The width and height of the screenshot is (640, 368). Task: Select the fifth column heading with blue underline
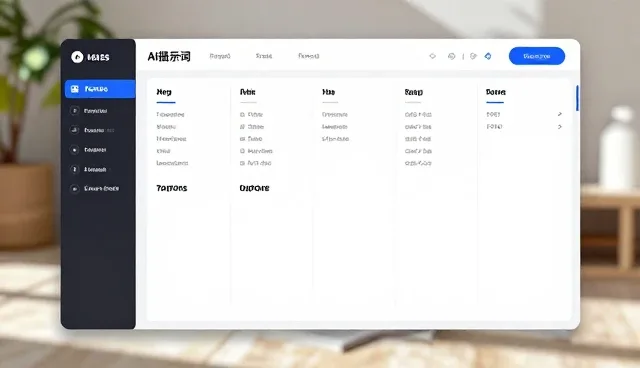(496, 92)
